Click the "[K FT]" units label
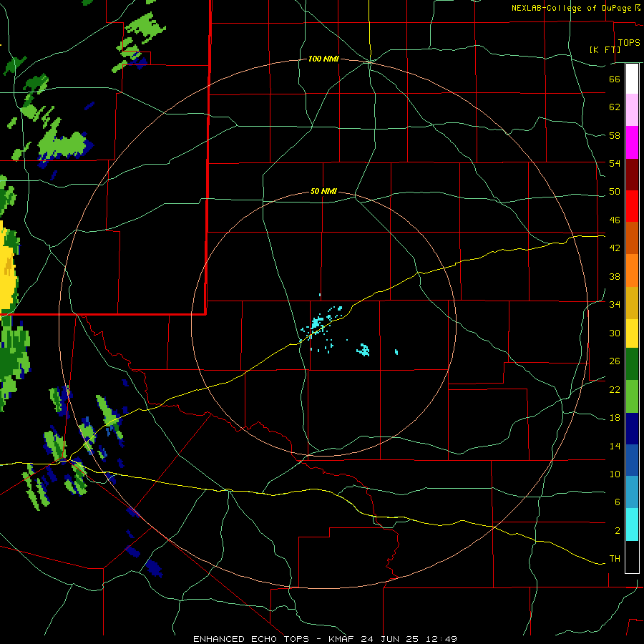Screen dimensions: 644x644 click(605, 49)
